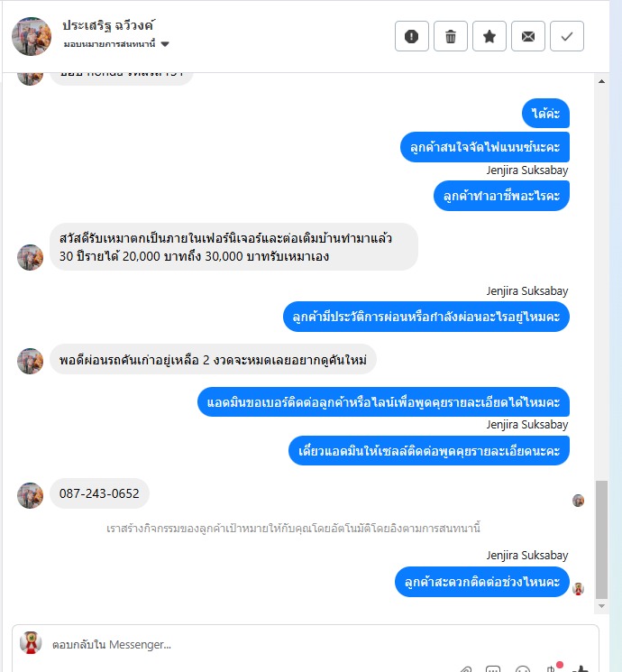Open saved replies speech bubble icon
The image size is (622, 672).
pyautogui.click(x=493, y=669)
